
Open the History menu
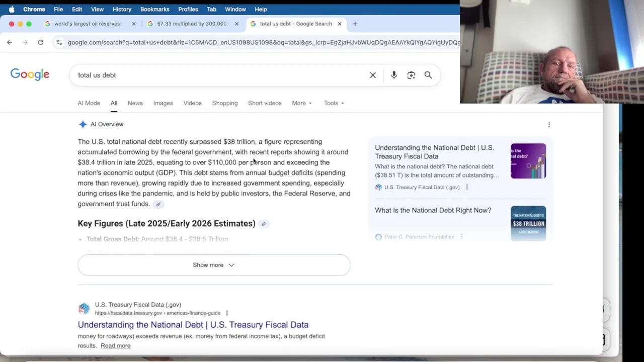[122, 9]
